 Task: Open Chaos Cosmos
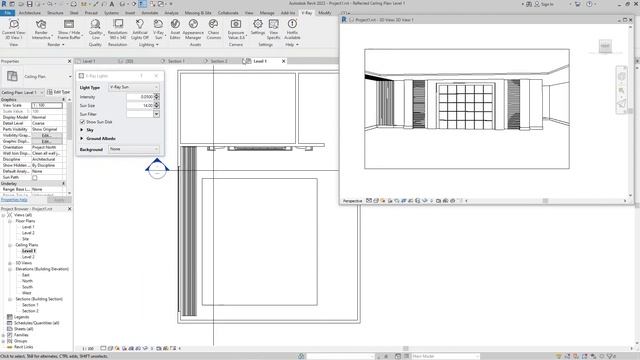213,29
